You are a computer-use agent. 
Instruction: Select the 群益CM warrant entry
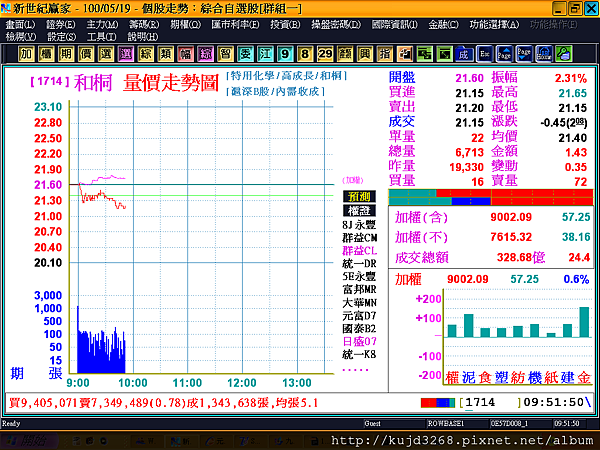pyautogui.click(x=359, y=238)
